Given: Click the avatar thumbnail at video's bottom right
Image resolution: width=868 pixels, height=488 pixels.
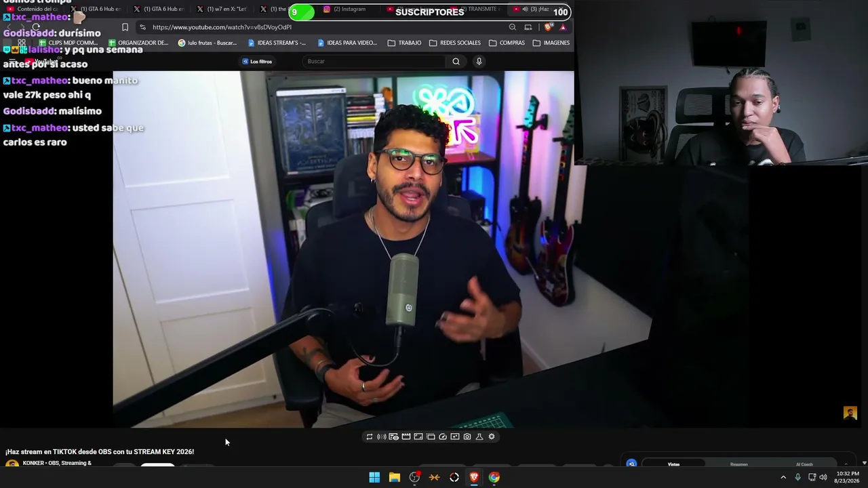Looking at the screenshot, I should (x=850, y=413).
